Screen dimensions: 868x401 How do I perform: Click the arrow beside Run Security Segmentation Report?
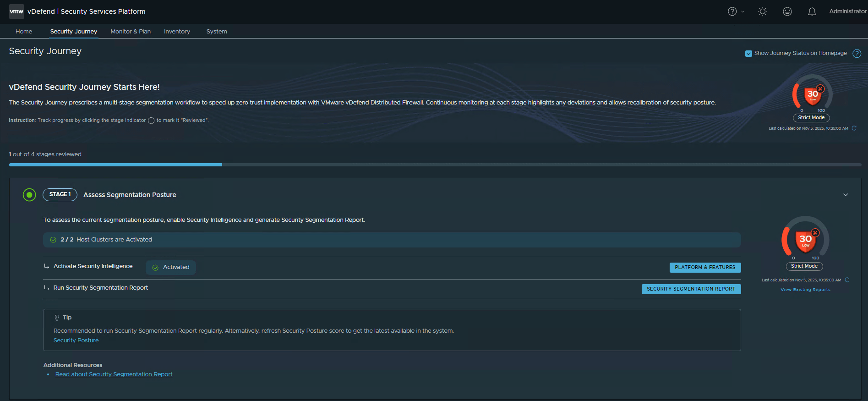click(x=47, y=288)
